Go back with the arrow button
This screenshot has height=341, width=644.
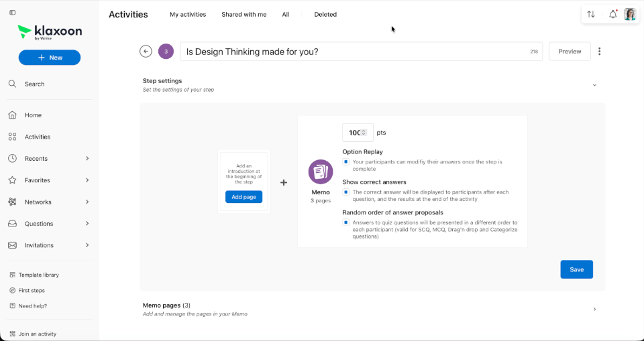(146, 52)
